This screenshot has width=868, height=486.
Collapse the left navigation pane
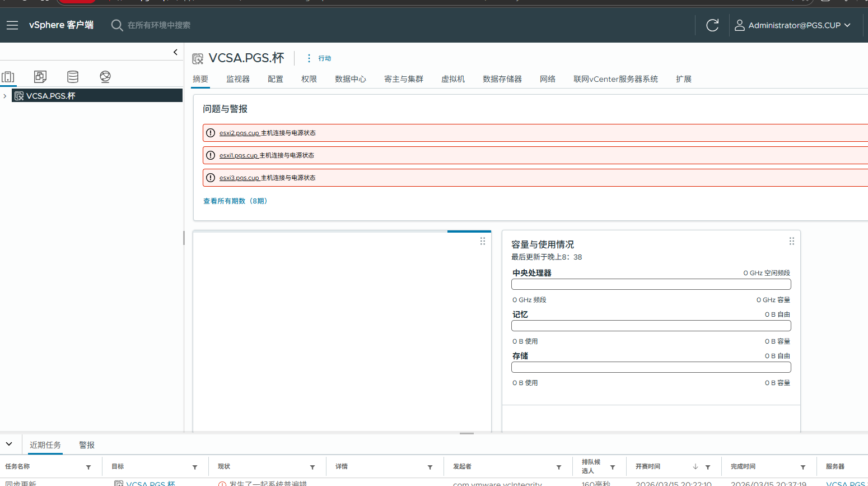(x=175, y=52)
